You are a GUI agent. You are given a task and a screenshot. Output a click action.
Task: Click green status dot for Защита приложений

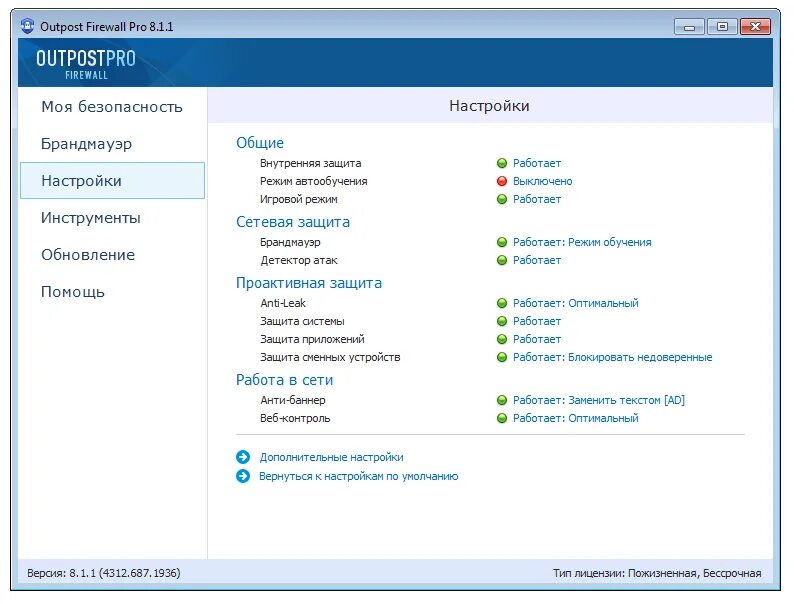(502, 339)
